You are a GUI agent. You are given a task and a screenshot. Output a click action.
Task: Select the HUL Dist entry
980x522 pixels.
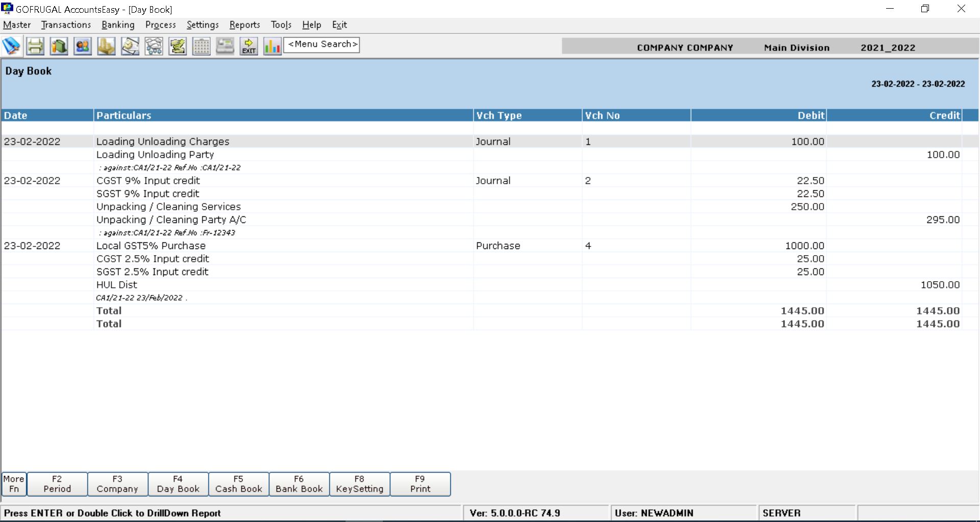[117, 285]
